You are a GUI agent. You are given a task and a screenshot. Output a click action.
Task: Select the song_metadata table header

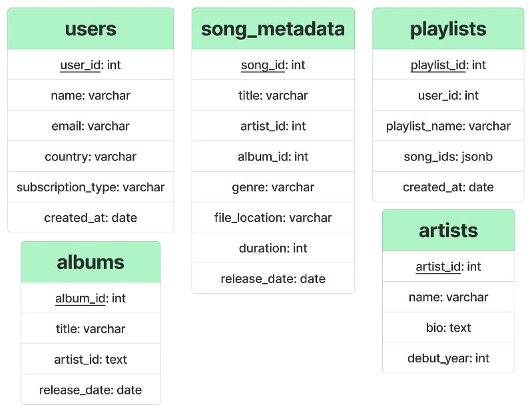tap(273, 29)
